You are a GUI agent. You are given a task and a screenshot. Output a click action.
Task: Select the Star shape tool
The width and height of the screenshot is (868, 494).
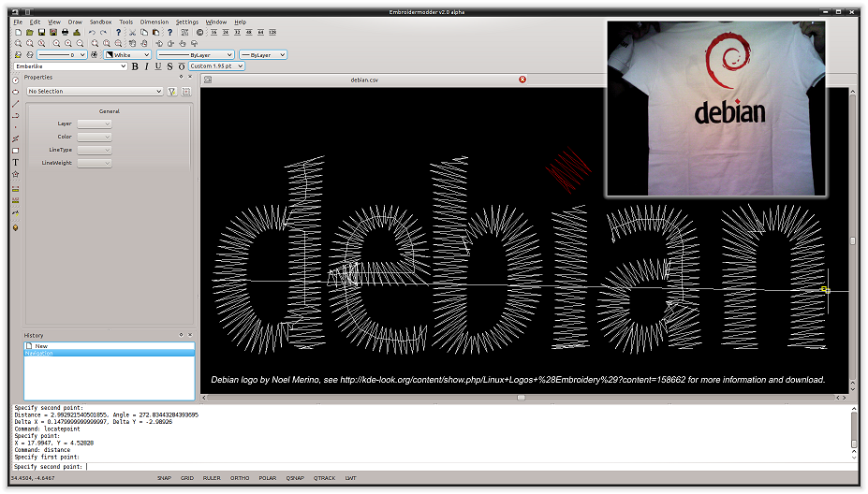[x=16, y=174]
